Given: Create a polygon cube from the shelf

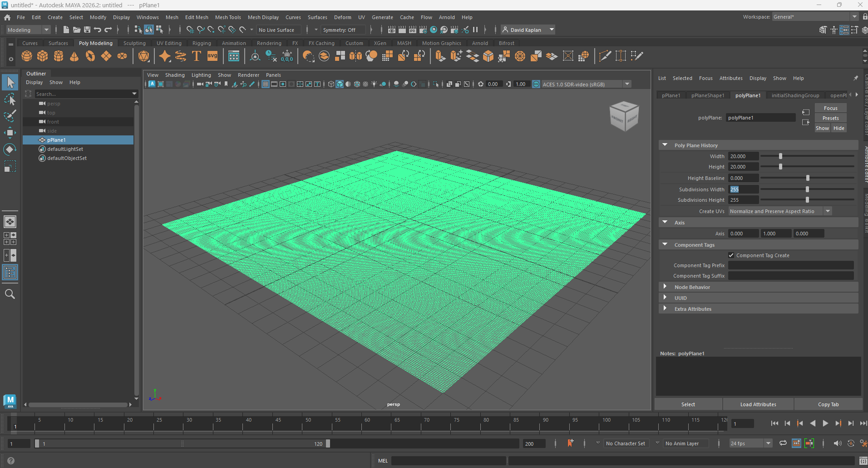Looking at the screenshot, I should pyautogui.click(x=43, y=56).
